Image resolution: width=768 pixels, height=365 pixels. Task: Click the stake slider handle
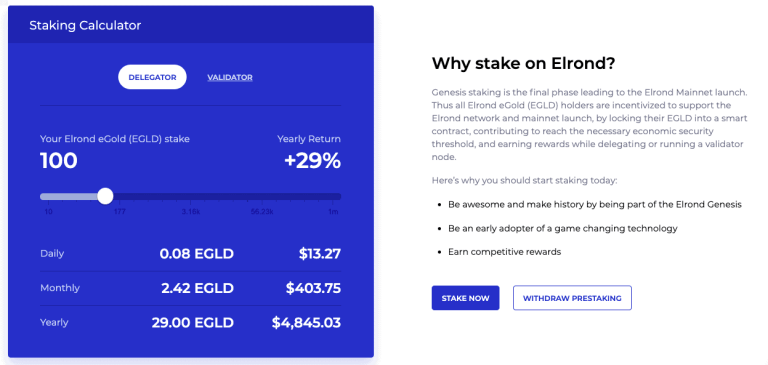click(105, 196)
